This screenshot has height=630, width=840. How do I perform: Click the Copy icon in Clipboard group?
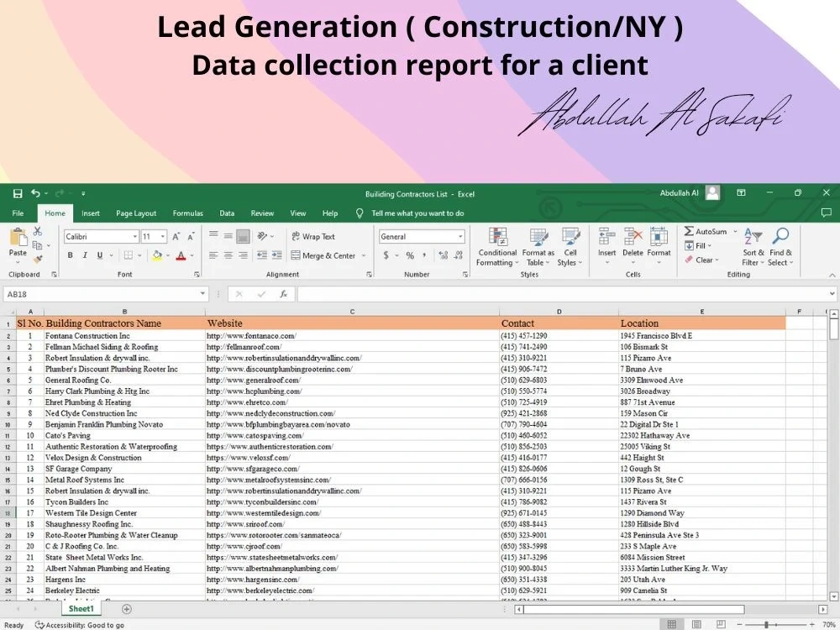pyautogui.click(x=37, y=245)
